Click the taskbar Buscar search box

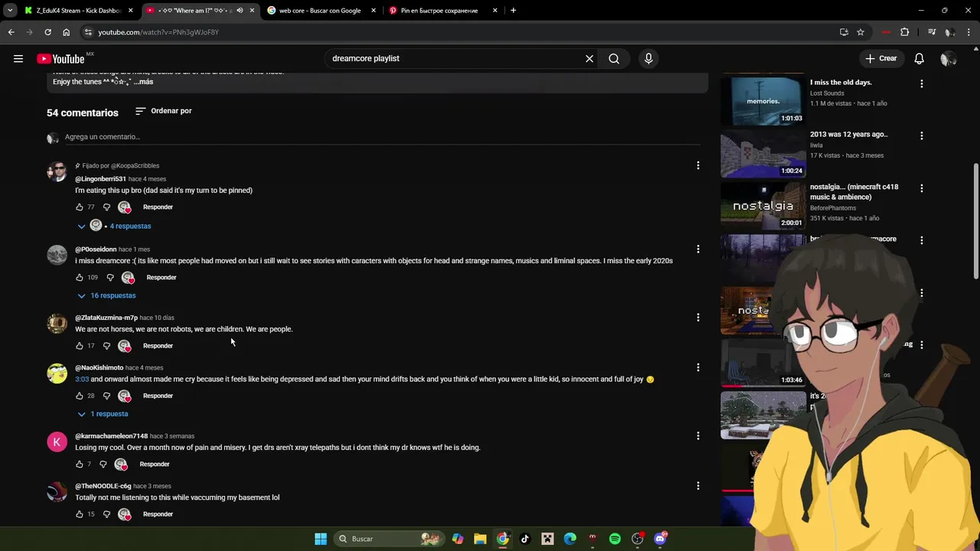point(390,539)
